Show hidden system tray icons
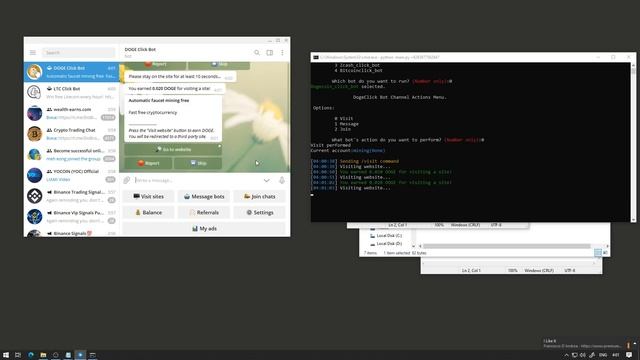640x360 pixels. (x=566, y=355)
